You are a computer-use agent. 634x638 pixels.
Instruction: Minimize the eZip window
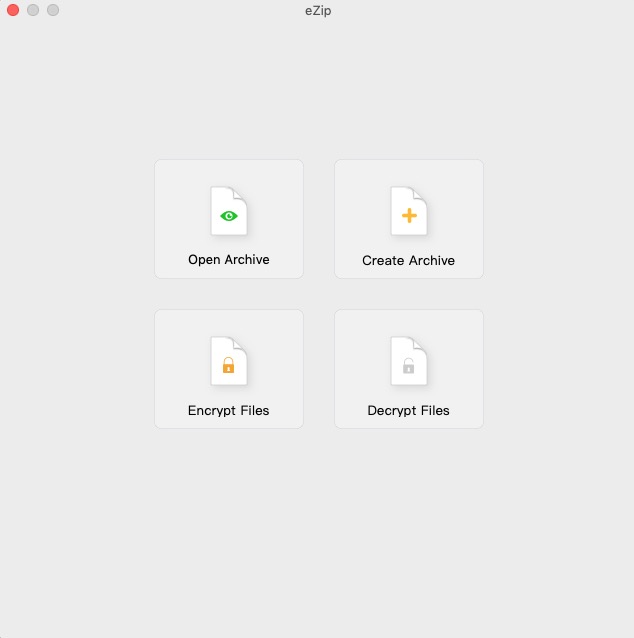[x=33, y=10]
